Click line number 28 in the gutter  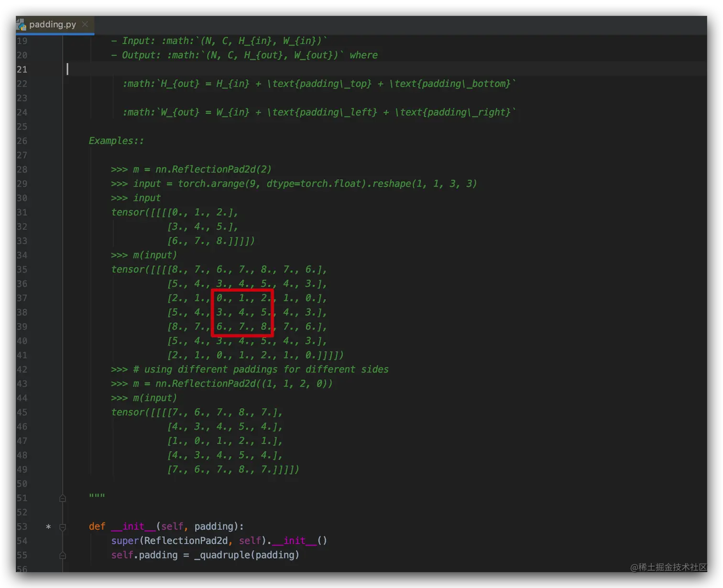22,169
